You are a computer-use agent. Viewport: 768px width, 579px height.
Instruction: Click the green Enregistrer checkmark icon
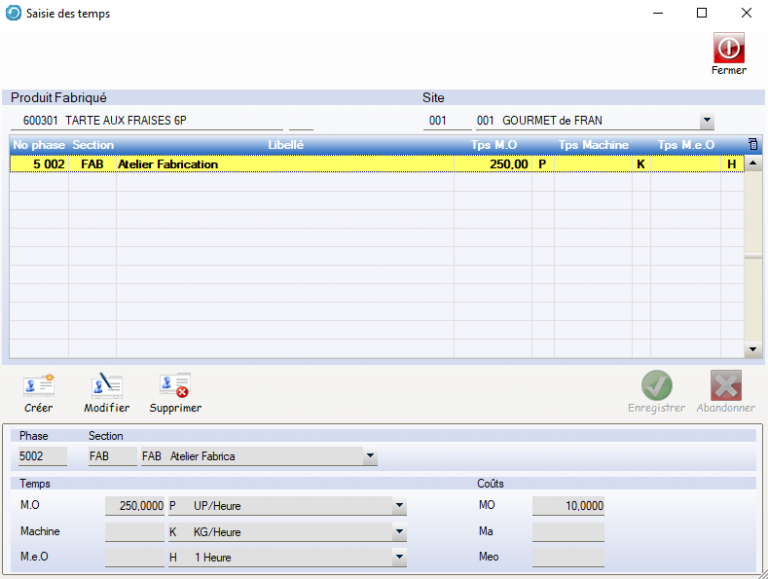pos(656,385)
